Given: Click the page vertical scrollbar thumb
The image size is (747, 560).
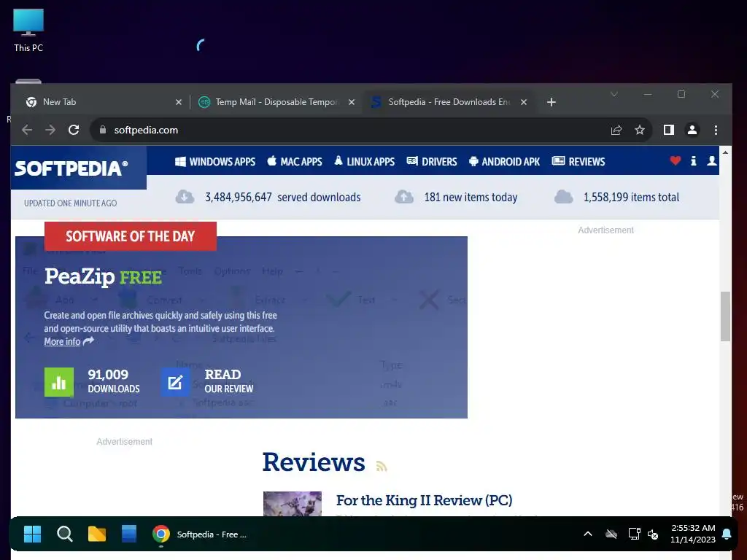Looking at the screenshot, I should click(x=725, y=316).
